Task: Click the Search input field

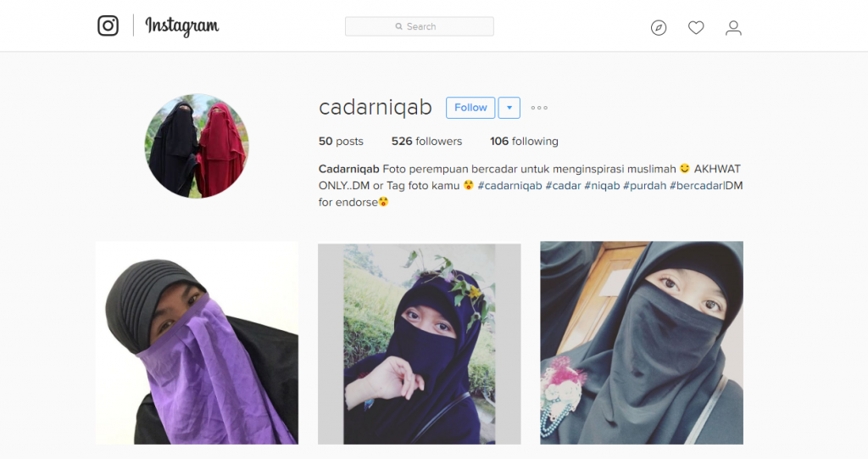Action: tap(419, 26)
